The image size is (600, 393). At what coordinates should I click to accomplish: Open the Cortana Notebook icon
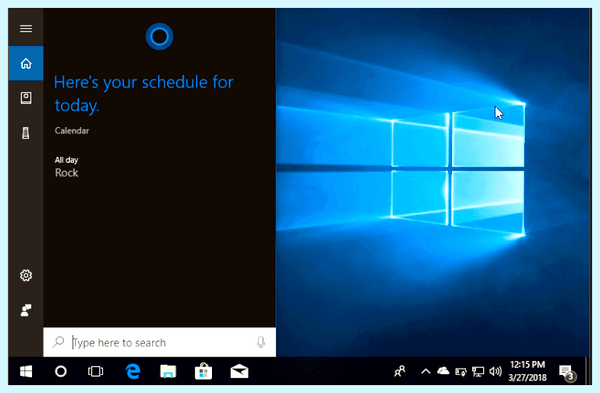pyautogui.click(x=26, y=98)
